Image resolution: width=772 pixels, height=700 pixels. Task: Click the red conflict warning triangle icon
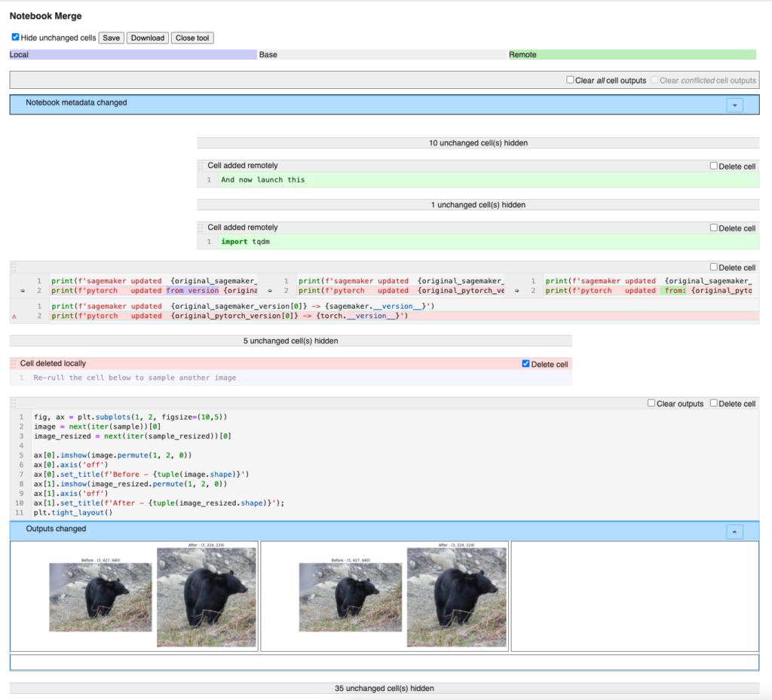click(13, 316)
